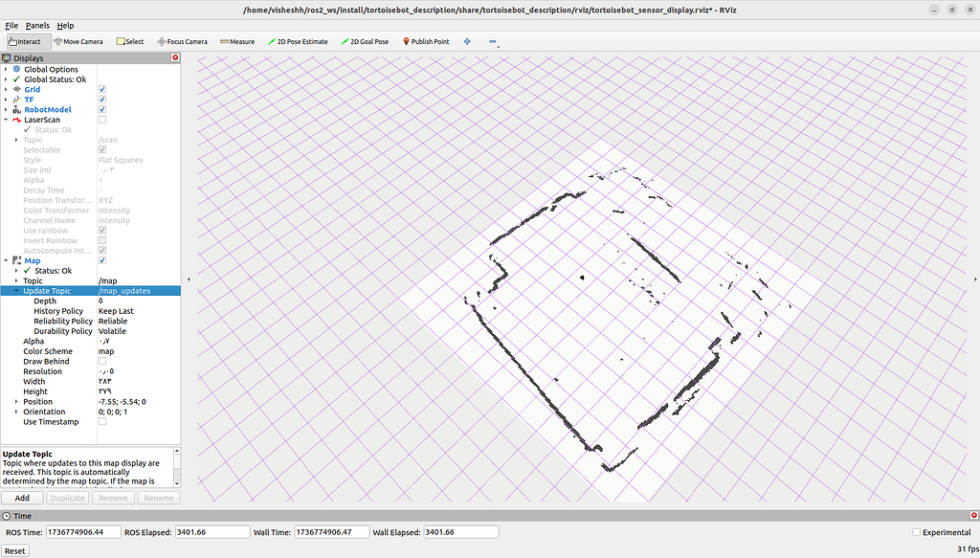Click the Focus Camera tool
This screenshot has height=558, width=980.
point(181,41)
